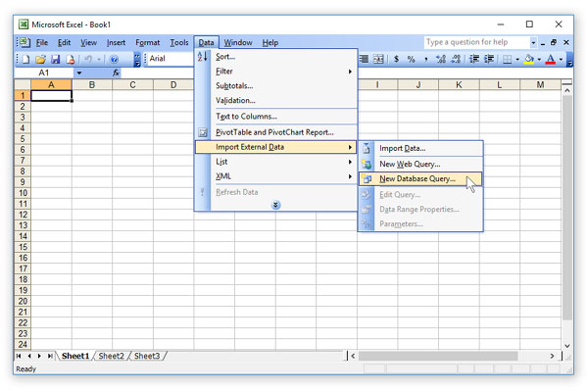Screen dimensions: 588x390
Task: Click the Merge and Center icon
Action: click(378, 59)
